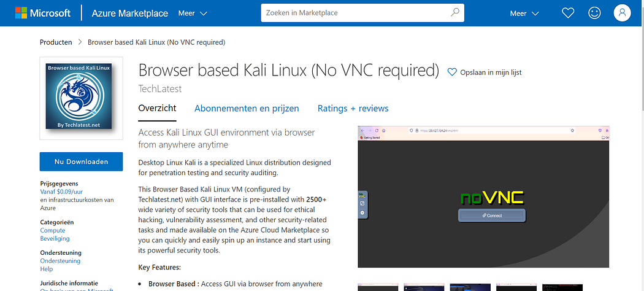Viewport: 644px width, 291px height.
Task: Open the Beveiliging category link
Action: pos(55,238)
